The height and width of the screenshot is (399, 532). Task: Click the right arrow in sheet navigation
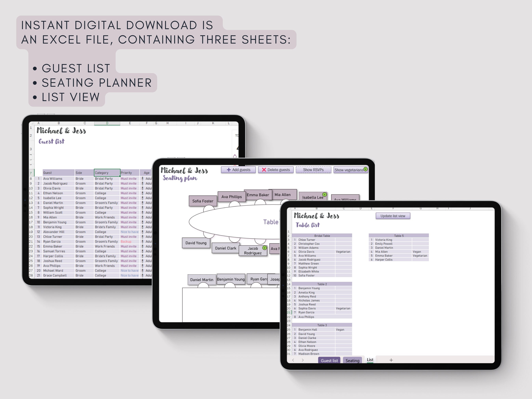pyautogui.click(x=303, y=360)
